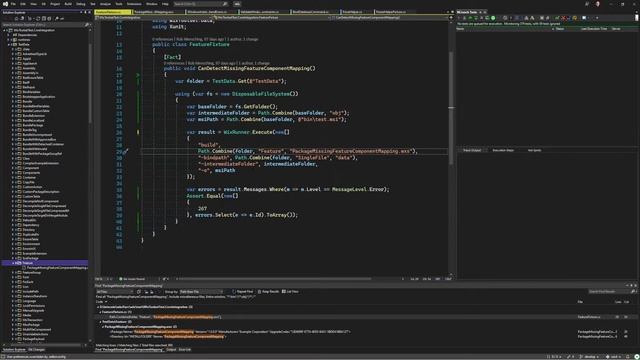
Task: Open the Trace Output tab in the tests panel
Action: click(472, 150)
